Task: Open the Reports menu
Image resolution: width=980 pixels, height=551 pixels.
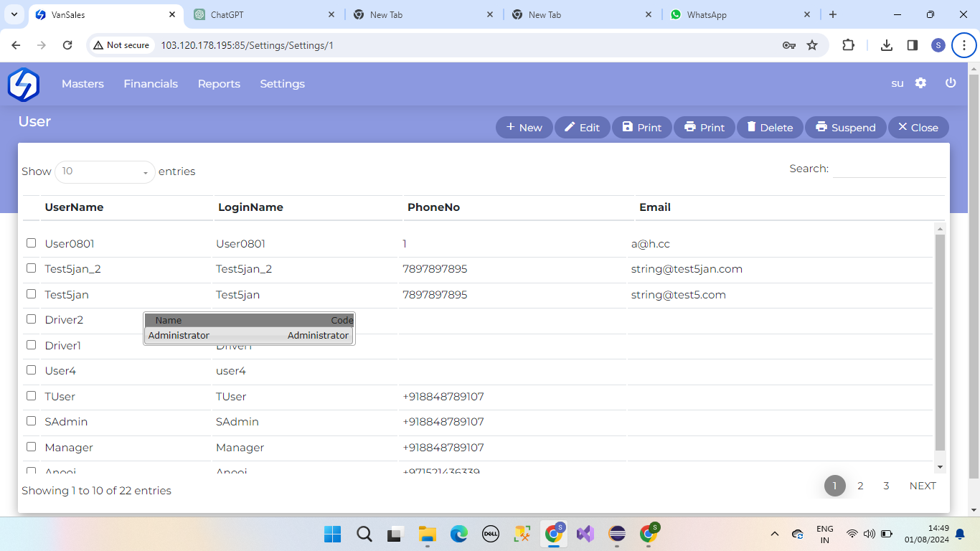Action: tap(219, 84)
